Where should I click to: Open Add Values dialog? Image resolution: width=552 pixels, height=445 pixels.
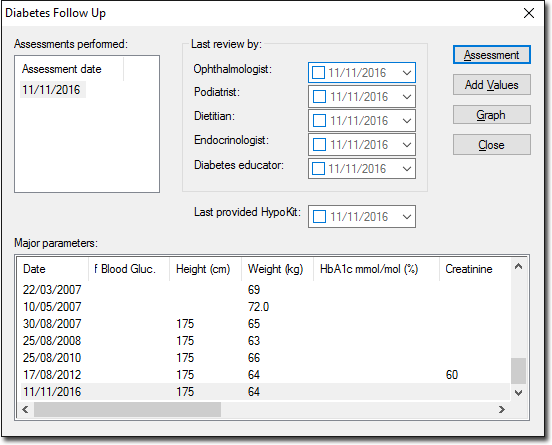[491, 84]
